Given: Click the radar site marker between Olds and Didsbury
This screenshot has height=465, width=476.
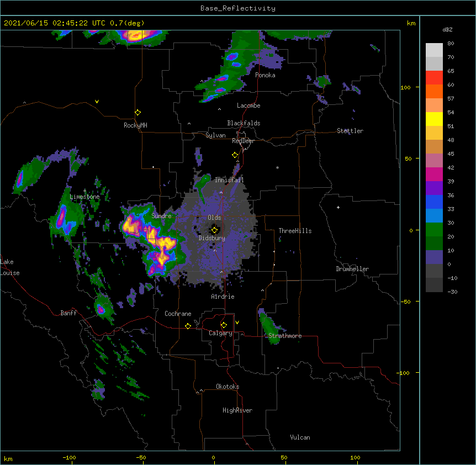Looking at the screenshot, I should (214, 230).
